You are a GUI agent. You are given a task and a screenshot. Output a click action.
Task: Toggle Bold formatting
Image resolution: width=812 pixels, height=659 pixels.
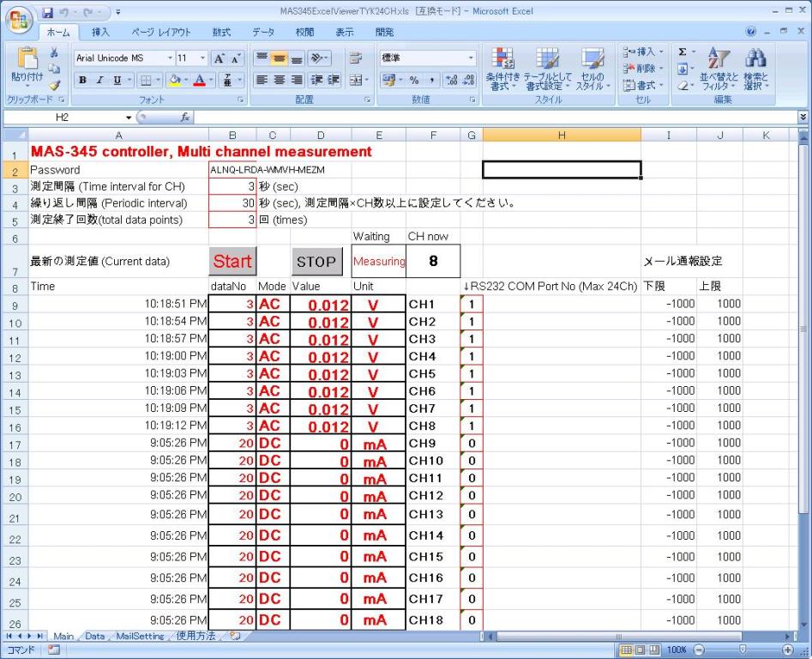[x=82, y=80]
